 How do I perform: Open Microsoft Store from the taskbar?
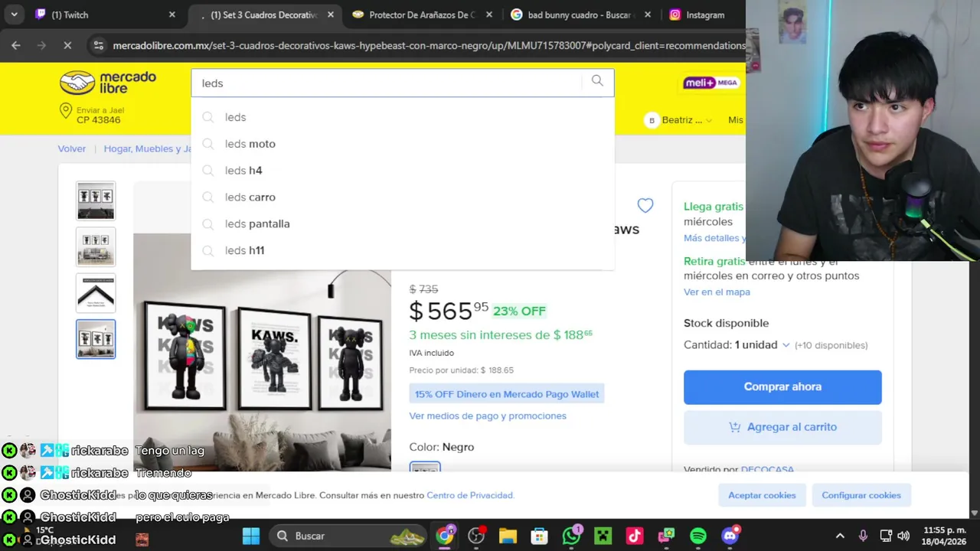click(540, 536)
